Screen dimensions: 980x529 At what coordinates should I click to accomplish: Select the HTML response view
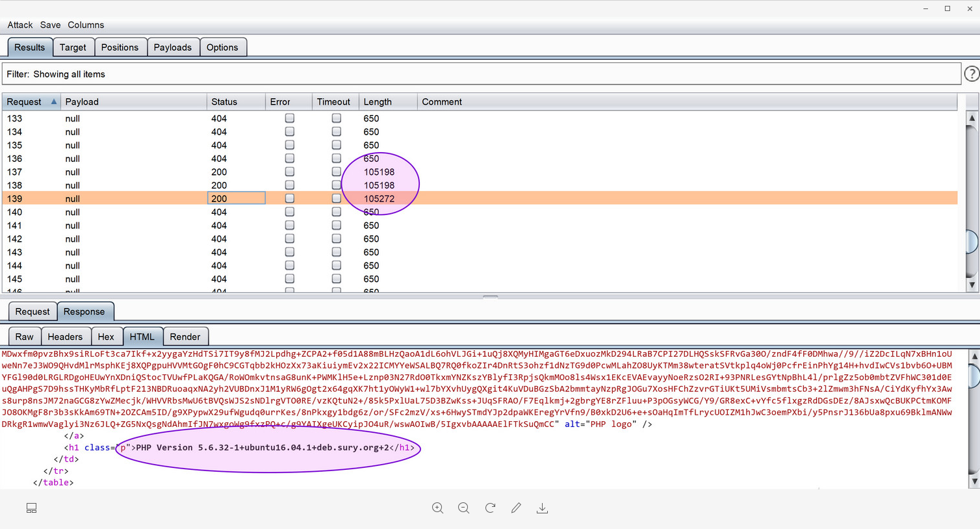(142, 337)
